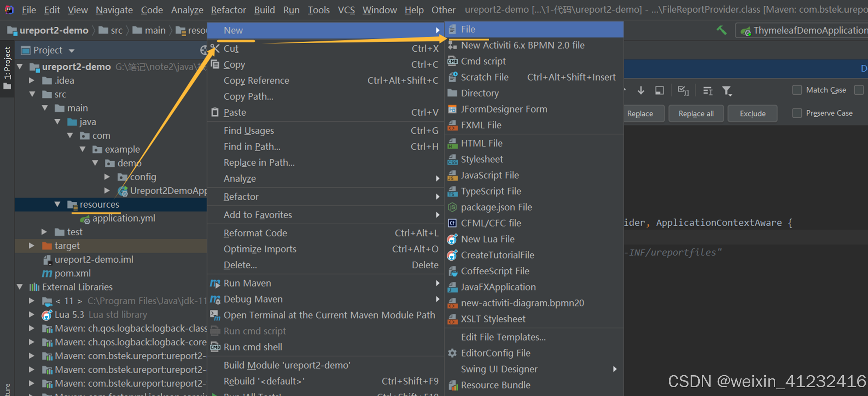The height and width of the screenshot is (396, 868).
Task: Click the New Lua File icon
Action: point(452,239)
